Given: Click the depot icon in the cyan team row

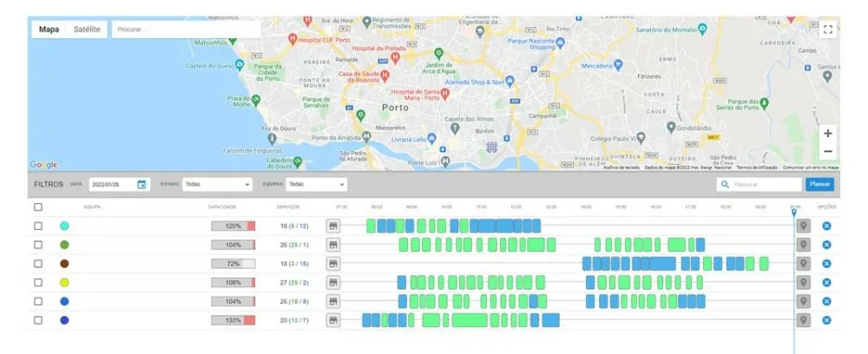Looking at the screenshot, I should [333, 226].
